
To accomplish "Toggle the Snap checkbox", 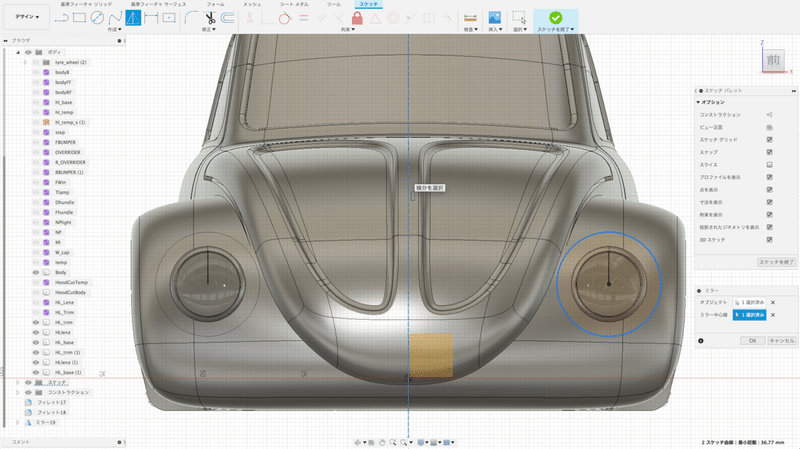I will click(769, 152).
